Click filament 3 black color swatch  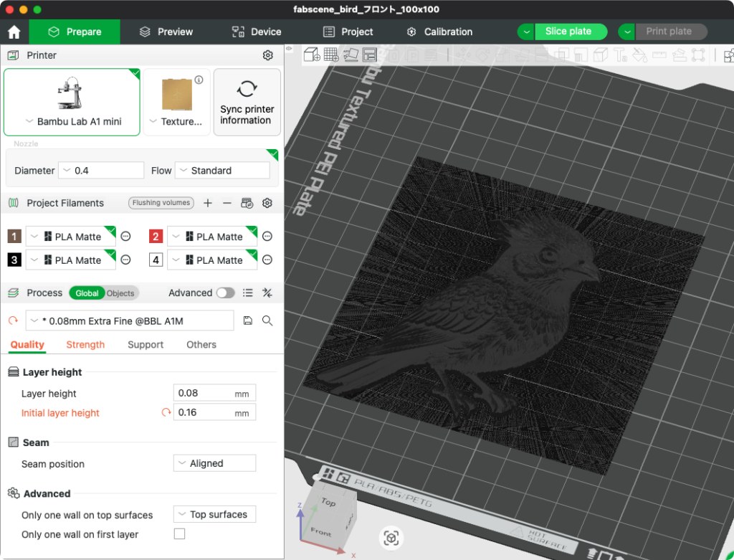pyautogui.click(x=14, y=260)
